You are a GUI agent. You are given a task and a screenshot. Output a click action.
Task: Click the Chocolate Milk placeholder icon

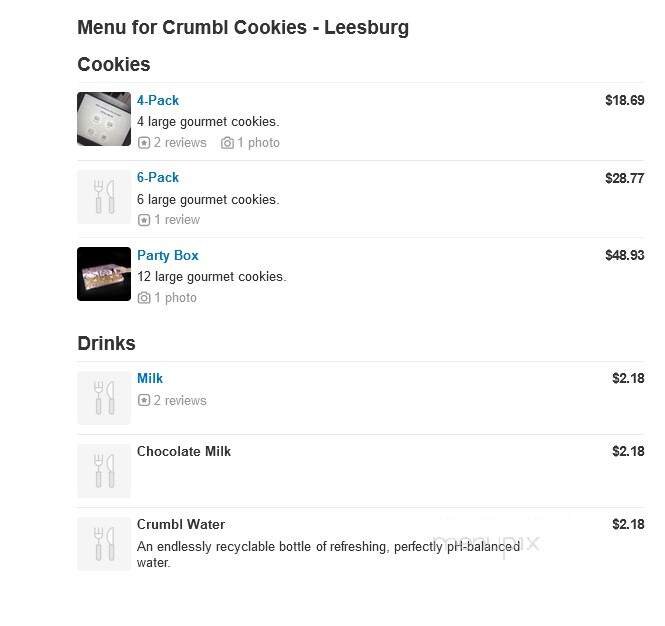pyautogui.click(x=104, y=471)
